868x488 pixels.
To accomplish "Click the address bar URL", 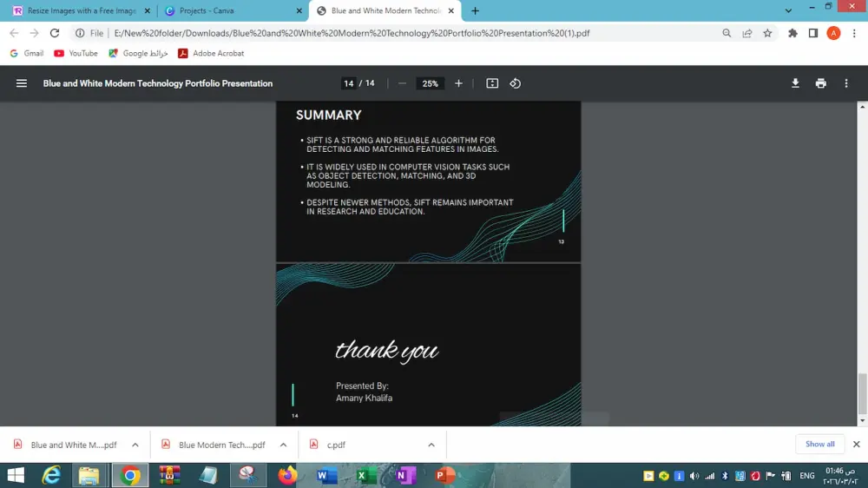I will click(x=352, y=33).
